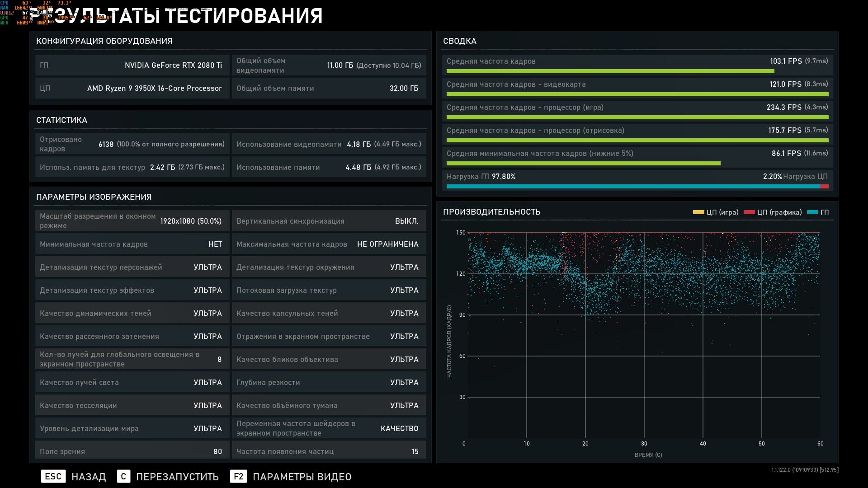This screenshot has height=488, width=868.
Task: Select the Качество тесселяции setting row
Action: [132, 405]
